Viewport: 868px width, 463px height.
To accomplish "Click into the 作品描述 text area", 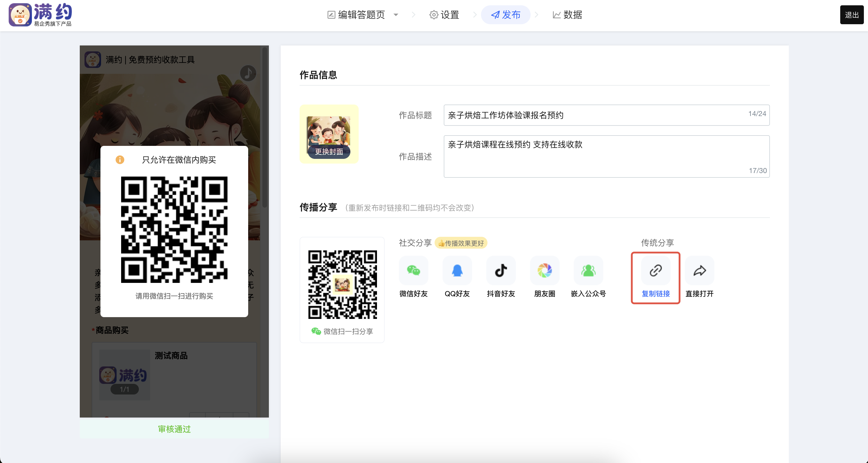I will pyautogui.click(x=606, y=156).
